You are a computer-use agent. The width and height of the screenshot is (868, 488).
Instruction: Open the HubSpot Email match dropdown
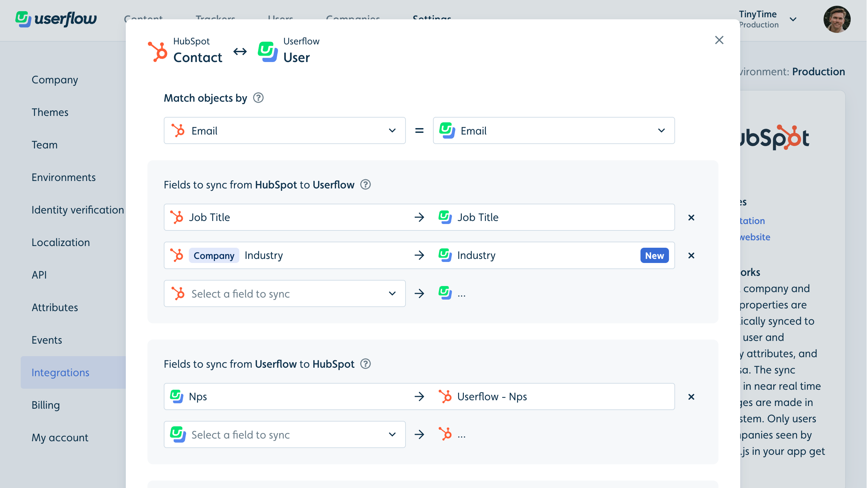click(284, 130)
